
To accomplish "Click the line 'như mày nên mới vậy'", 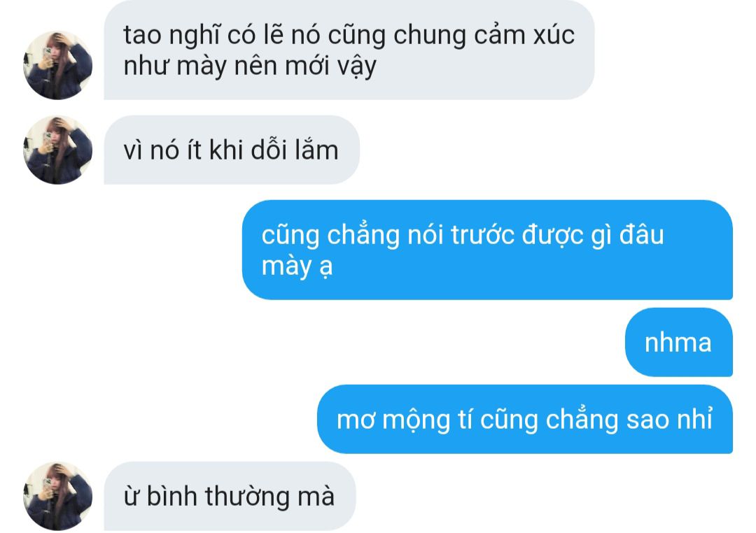I will pos(250,66).
